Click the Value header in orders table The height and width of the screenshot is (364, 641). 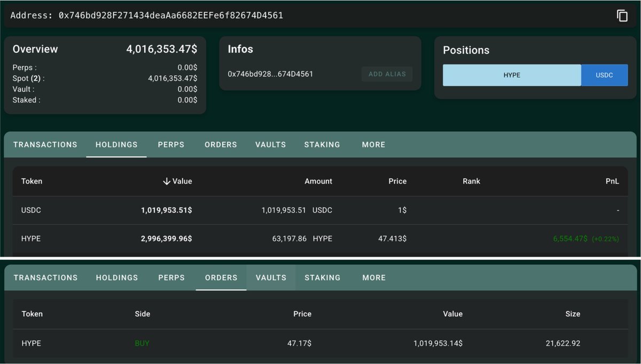453,314
